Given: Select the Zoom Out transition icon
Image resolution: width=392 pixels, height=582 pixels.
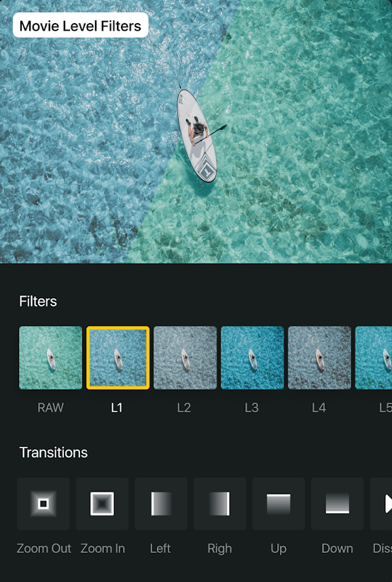Looking at the screenshot, I should (x=43, y=504).
